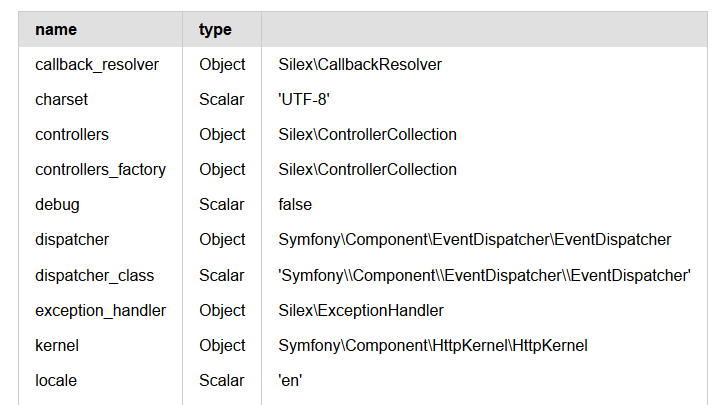The width and height of the screenshot is (723, 405).
Task: Click the HttpKernel object value
Action: pyautogui.click(x=433, y=345)
